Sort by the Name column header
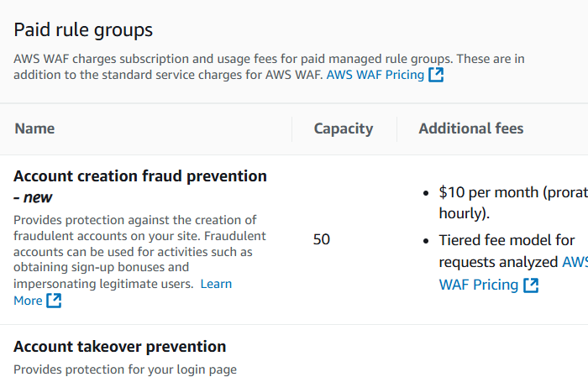Viewport: 588px width, 377px height. [34, 128]
